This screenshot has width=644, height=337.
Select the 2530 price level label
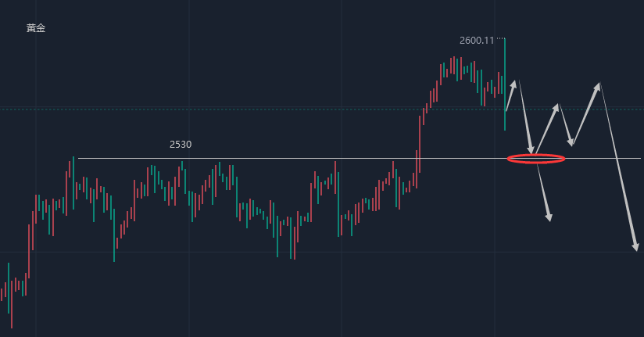181,145
